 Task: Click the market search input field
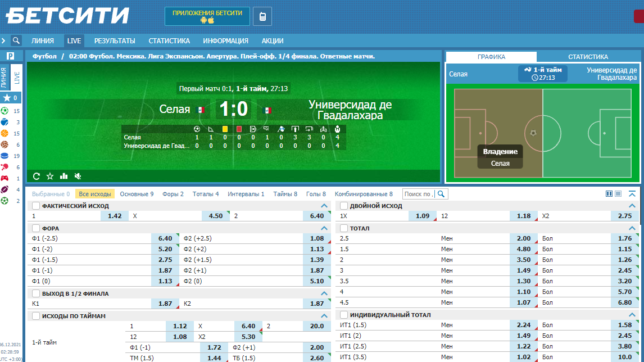tap(419, 194)
